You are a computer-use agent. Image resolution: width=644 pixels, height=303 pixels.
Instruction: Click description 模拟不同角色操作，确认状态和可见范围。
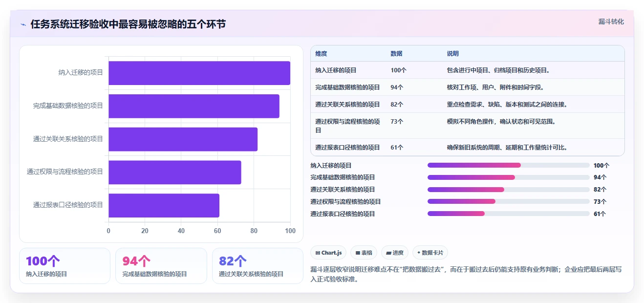(x=501, y=122)
